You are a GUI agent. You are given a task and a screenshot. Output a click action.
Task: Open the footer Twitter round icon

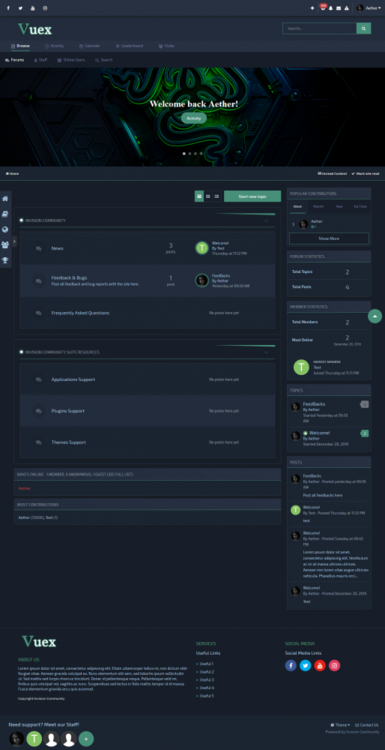tap(305, 665)
